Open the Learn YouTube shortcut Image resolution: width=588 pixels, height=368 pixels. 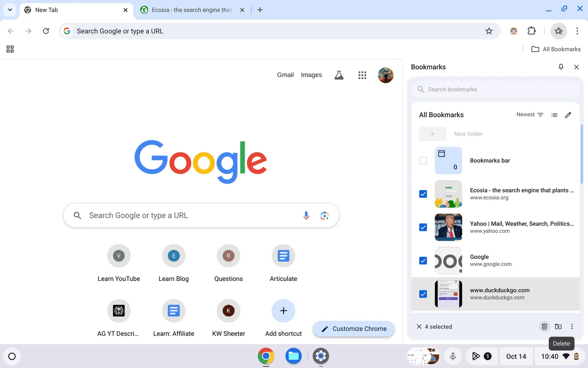(119, 264)
